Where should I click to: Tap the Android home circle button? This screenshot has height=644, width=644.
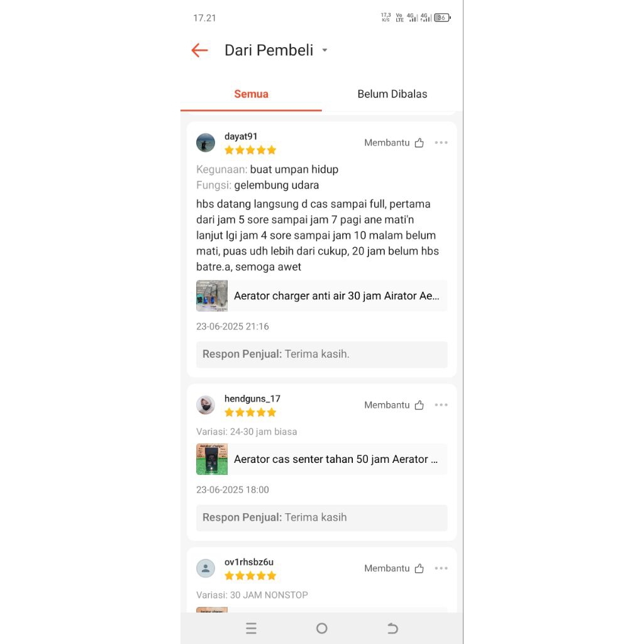(x=322, y=628)
